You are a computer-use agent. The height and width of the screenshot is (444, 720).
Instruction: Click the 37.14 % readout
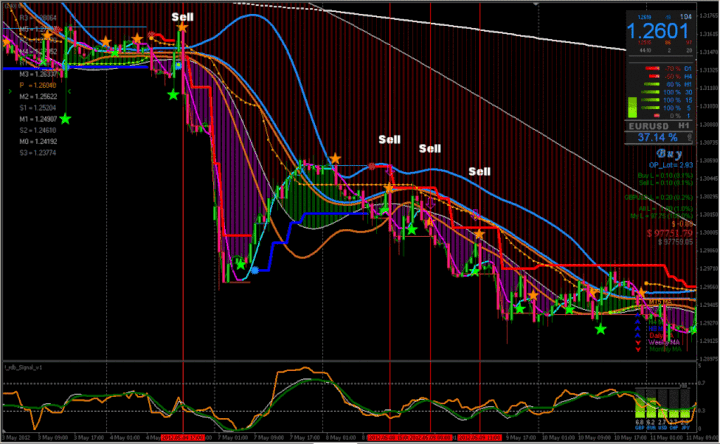pos(657,137)
